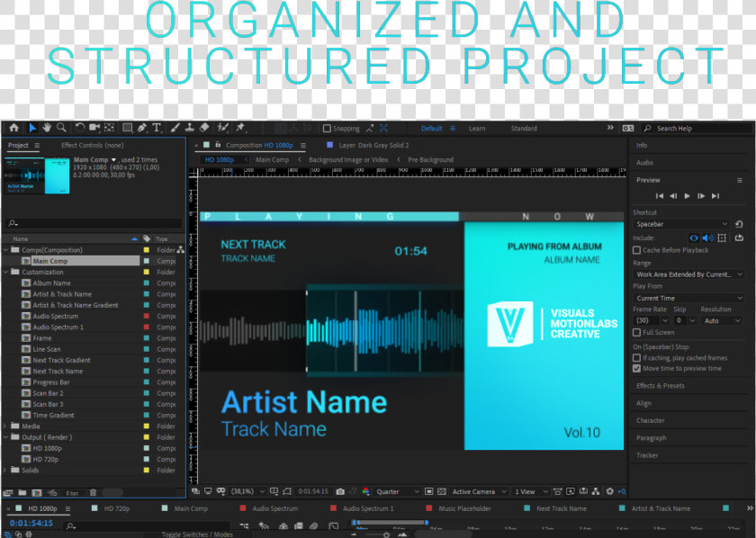This screenshot has width=756, height=538.
Task: Click the yellow label swatch of Customization folder
Action: [x=146, y=272]
